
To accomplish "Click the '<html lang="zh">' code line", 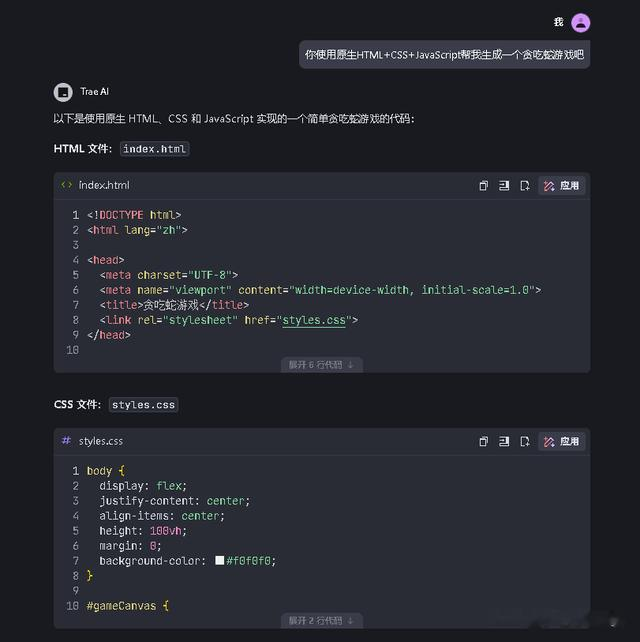I will [137, 230].
